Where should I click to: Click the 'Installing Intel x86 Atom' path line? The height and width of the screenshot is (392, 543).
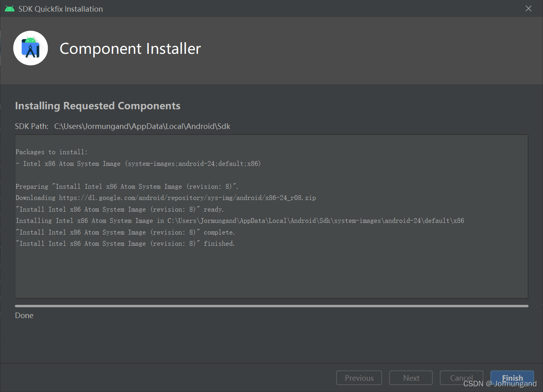[x=240, y=220]
